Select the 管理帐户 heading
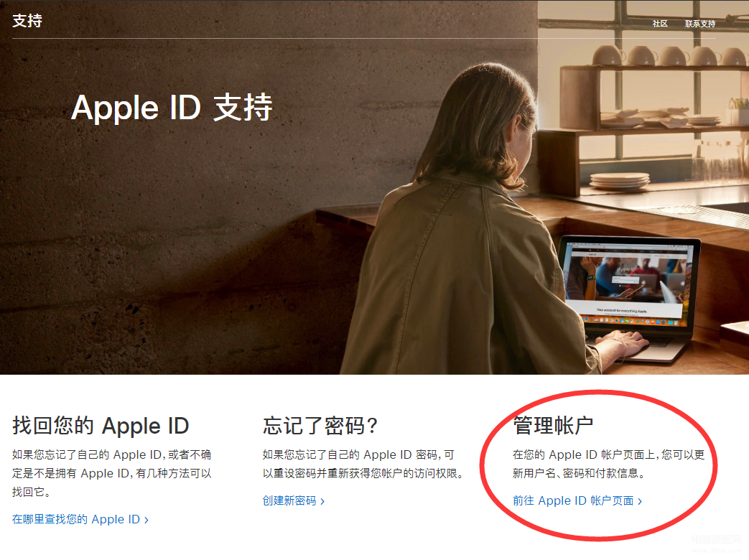This screenshot has height=560, width=749. tap(553, 425)
